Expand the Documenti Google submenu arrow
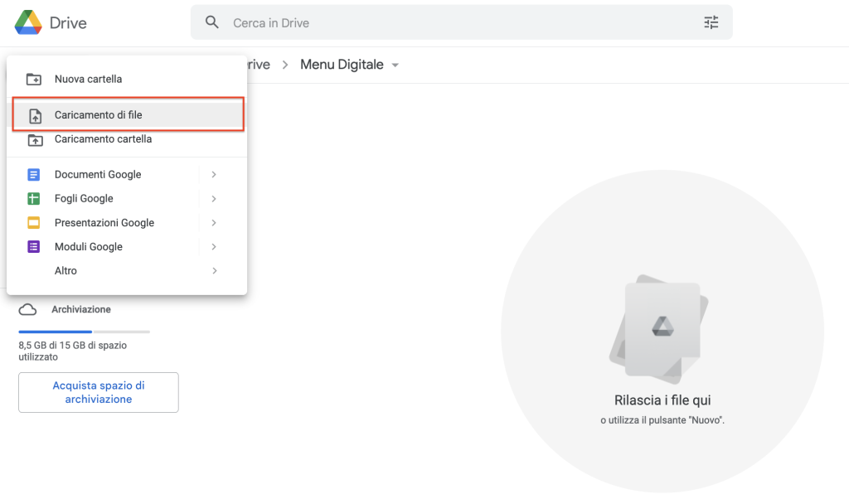The image size is (849, 504). click(x=214, y=174)
